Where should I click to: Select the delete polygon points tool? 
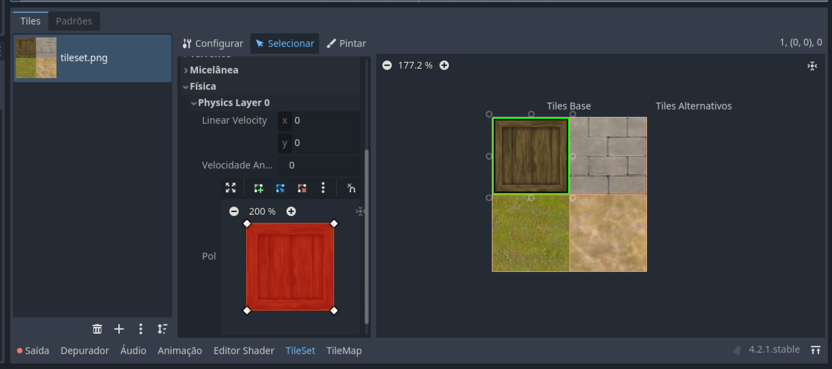pyautogui.click(x=302, y=187)
